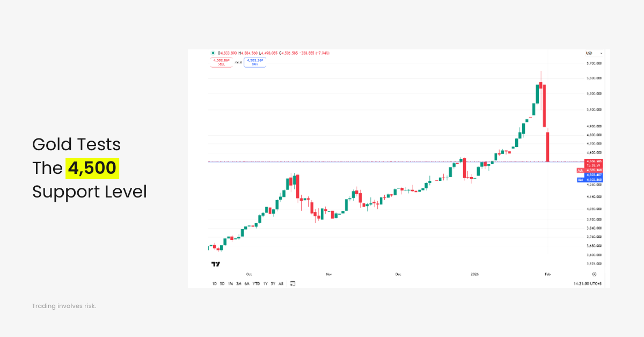Click the SELL button showing 4,502.860
The width and height of the screenshot is (644, 337).
221,62
